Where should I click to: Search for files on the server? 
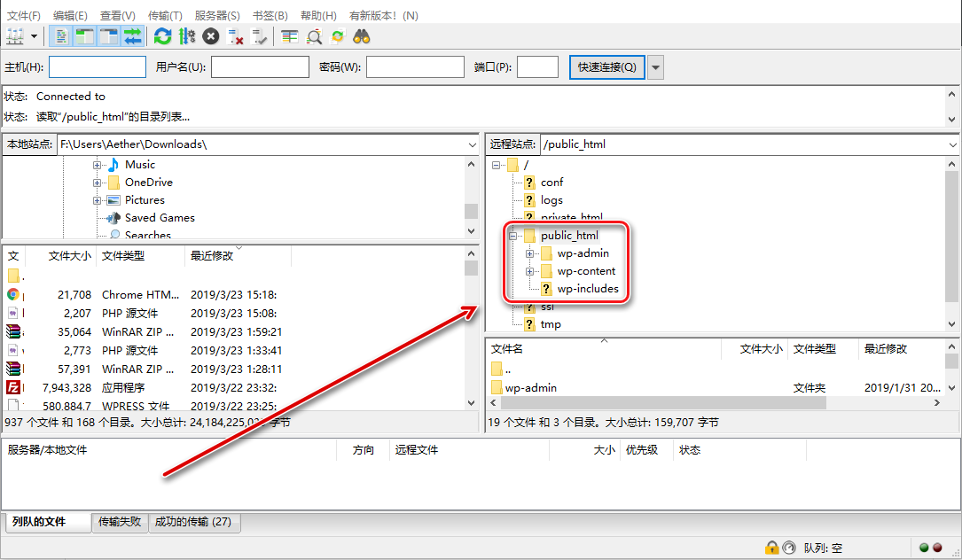[x=360, y=36]
